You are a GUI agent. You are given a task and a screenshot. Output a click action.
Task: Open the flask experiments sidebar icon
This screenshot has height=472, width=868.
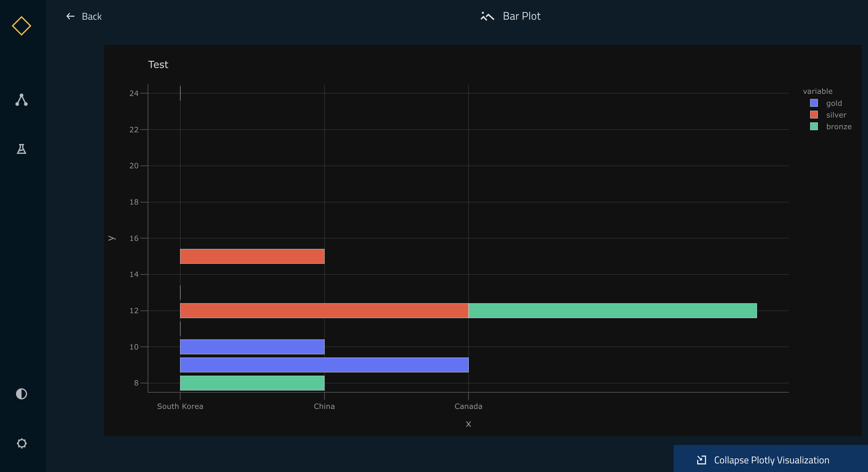point(22,149)
